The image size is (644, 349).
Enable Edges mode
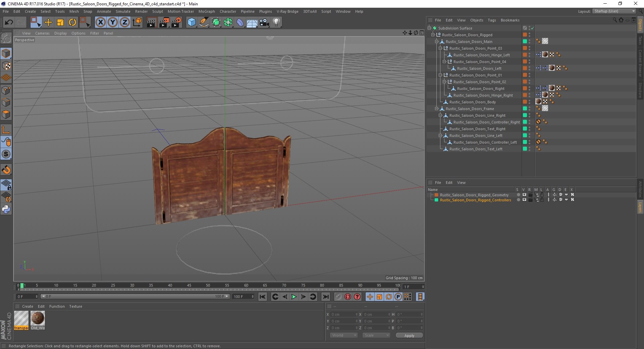[6, 102]
